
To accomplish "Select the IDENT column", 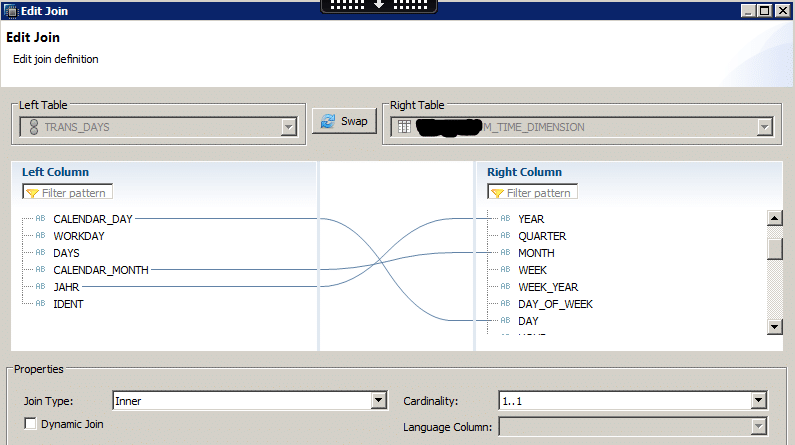I will click(x=68, y=304).
